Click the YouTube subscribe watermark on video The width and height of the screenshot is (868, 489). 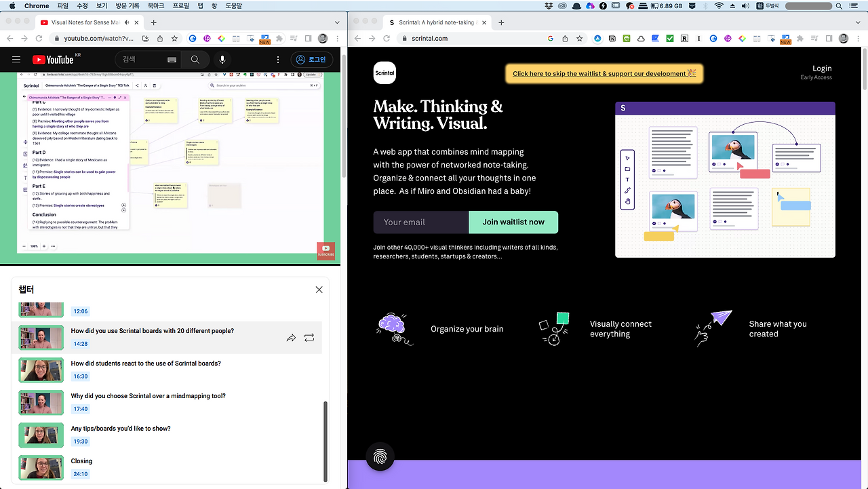point(326,251)
